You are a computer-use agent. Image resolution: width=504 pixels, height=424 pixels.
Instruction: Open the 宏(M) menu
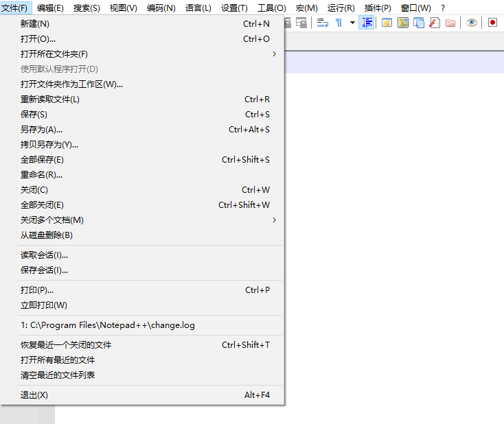(x=306, y=8)
